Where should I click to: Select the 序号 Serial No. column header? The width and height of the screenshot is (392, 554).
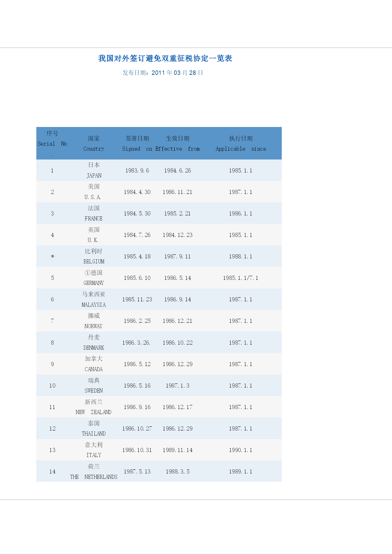52,143
